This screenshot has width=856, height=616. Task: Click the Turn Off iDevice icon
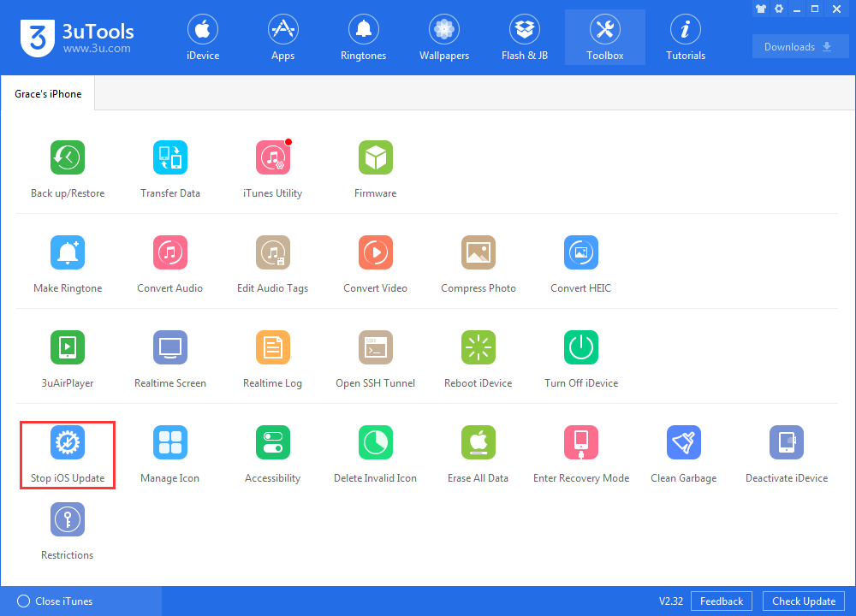click(x=581, y=347)
